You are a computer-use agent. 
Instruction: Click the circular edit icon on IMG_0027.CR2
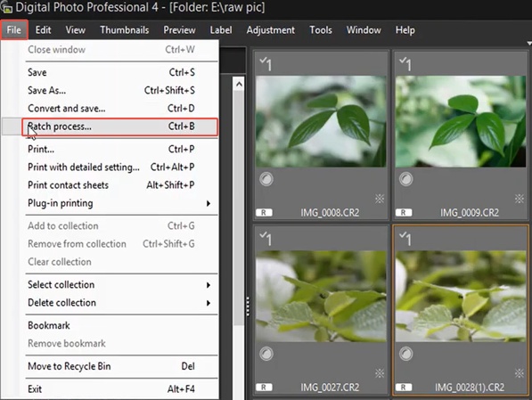[266, 354]
